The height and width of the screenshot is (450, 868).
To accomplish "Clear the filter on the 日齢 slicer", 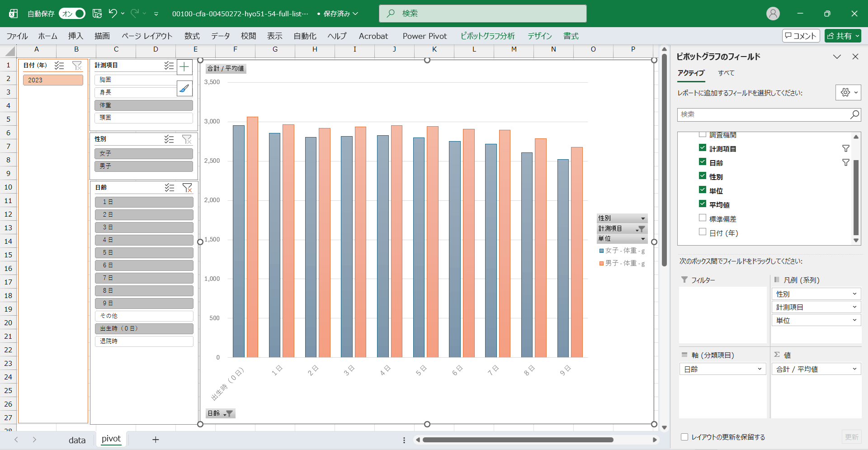I will pyautogui.click(x=187, y=188).
